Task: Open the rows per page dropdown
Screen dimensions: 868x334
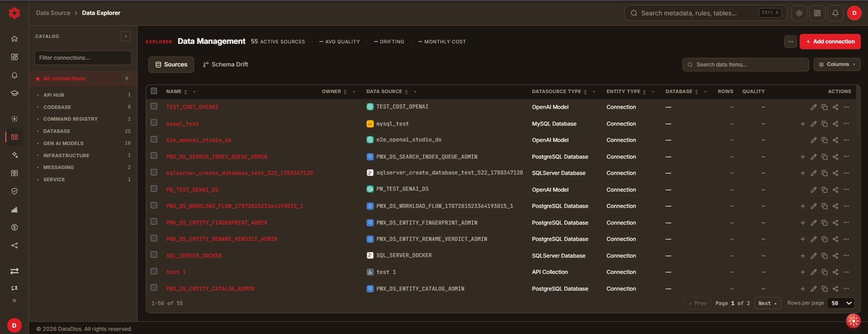Action: tap(841, 303)
